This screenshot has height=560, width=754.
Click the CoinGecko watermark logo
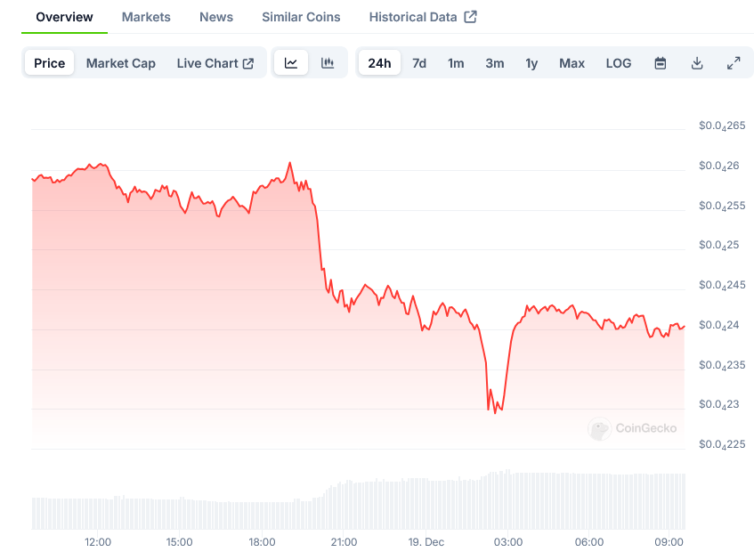(x=600, y=429)
